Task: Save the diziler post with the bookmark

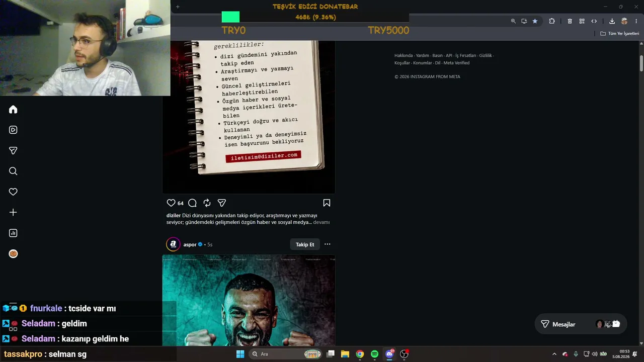Action: [327, 203]
